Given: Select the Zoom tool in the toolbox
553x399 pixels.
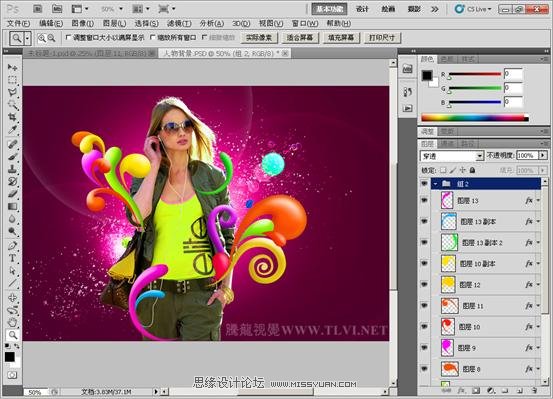Looking at the screenshot, I should (12, 335).
